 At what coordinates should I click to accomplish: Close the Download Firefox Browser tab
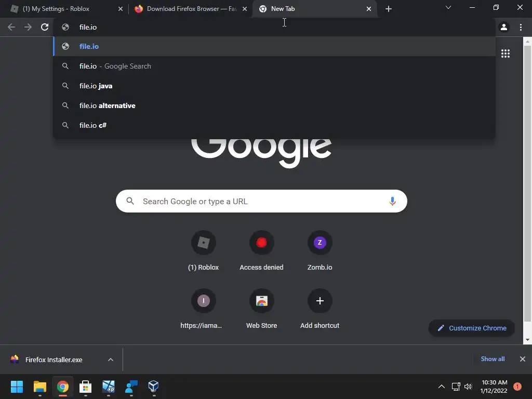coord(245,9)
